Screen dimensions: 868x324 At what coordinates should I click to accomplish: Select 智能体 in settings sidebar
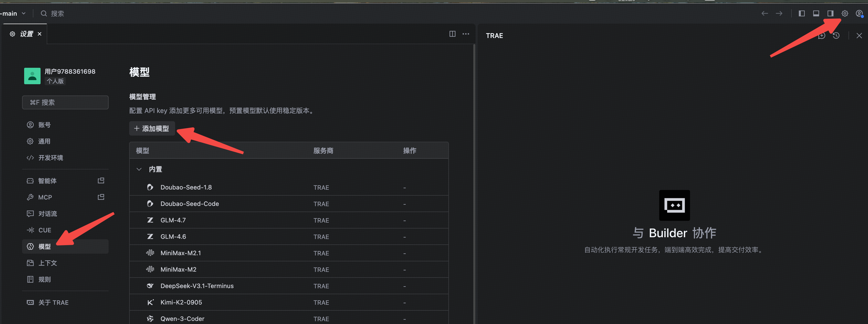tap(47, 181)
